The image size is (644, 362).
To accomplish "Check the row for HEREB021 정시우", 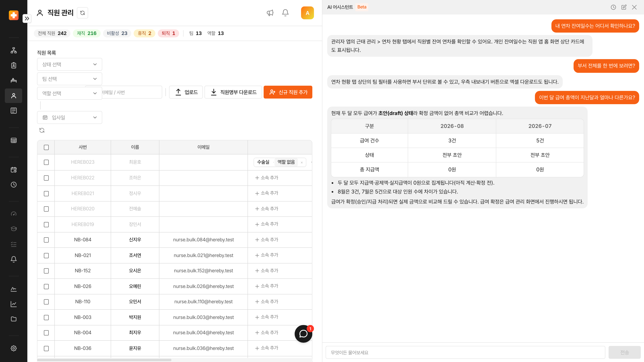I will click(46, 194).
